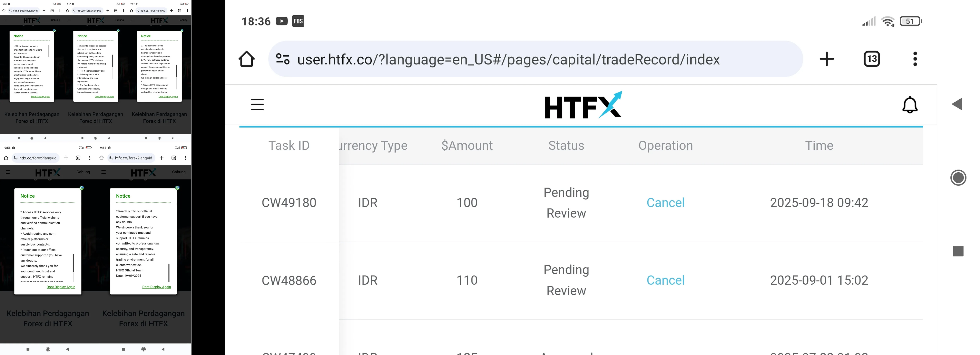Select the timestamp 2025-09-18 09:42
The width and height of the screenshot is (980, 355).
(819, 203)
